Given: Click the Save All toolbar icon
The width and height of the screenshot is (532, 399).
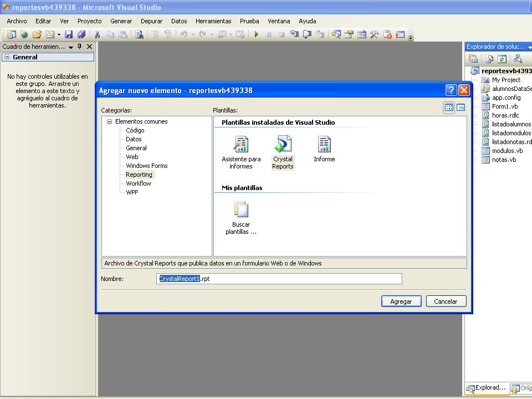Looking at the screenshot, I should [81, 34].
